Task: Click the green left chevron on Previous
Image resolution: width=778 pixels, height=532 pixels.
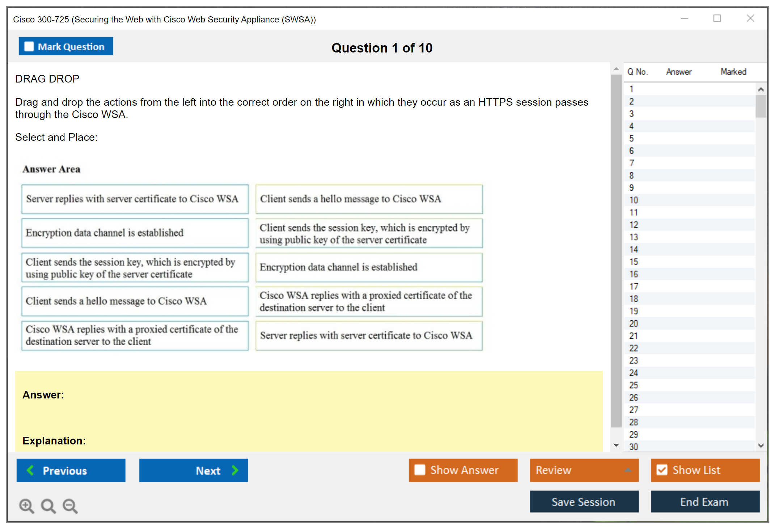Action: coord(31,470)
